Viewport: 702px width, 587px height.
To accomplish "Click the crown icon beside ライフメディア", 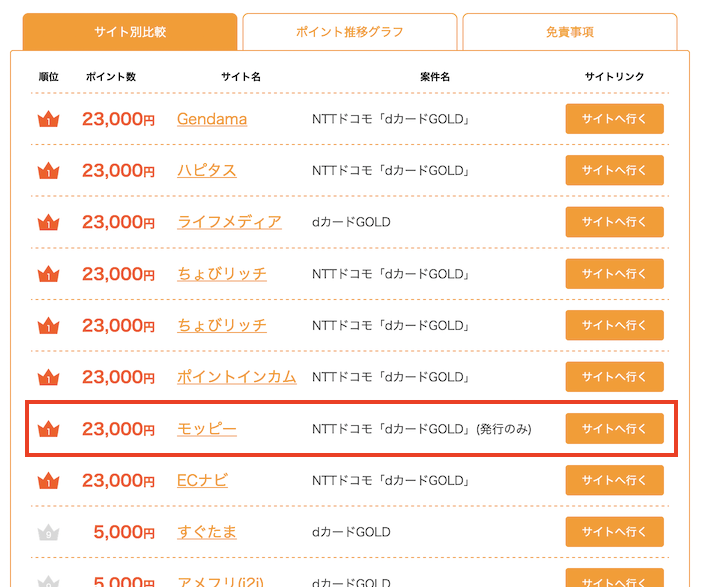I will click(49, 222).
